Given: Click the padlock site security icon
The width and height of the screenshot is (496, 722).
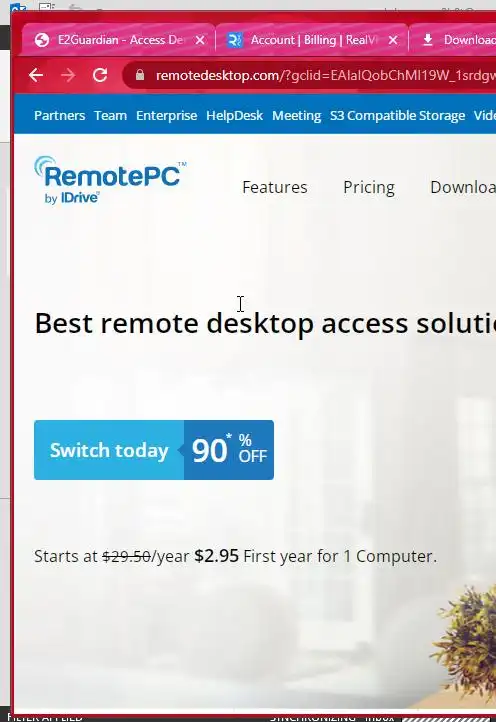Looking at the screenshot, I should pos(140,75).
